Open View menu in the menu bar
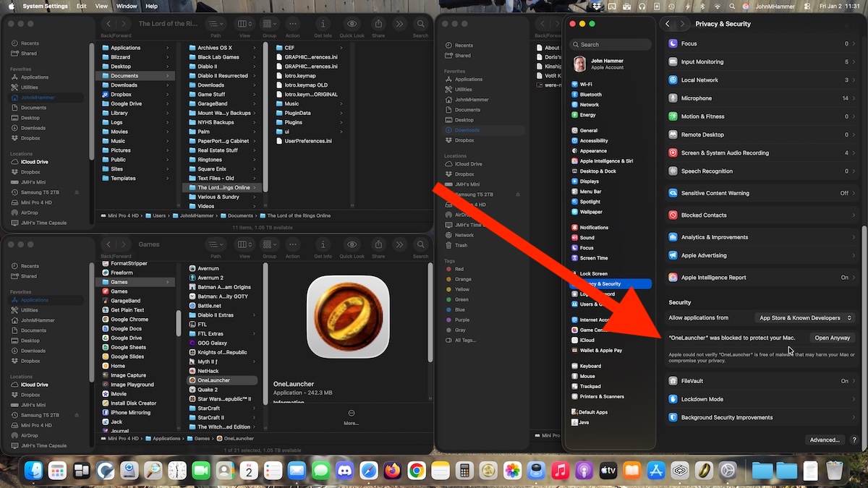This screenshot has width=868, height=488. (x=101, y=6)
